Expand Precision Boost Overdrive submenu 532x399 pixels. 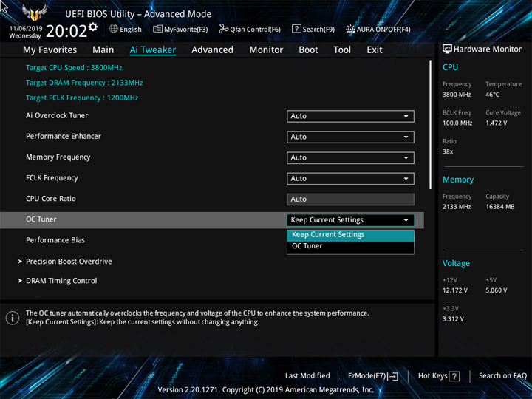pyautogui.click(x=69, y=262)
